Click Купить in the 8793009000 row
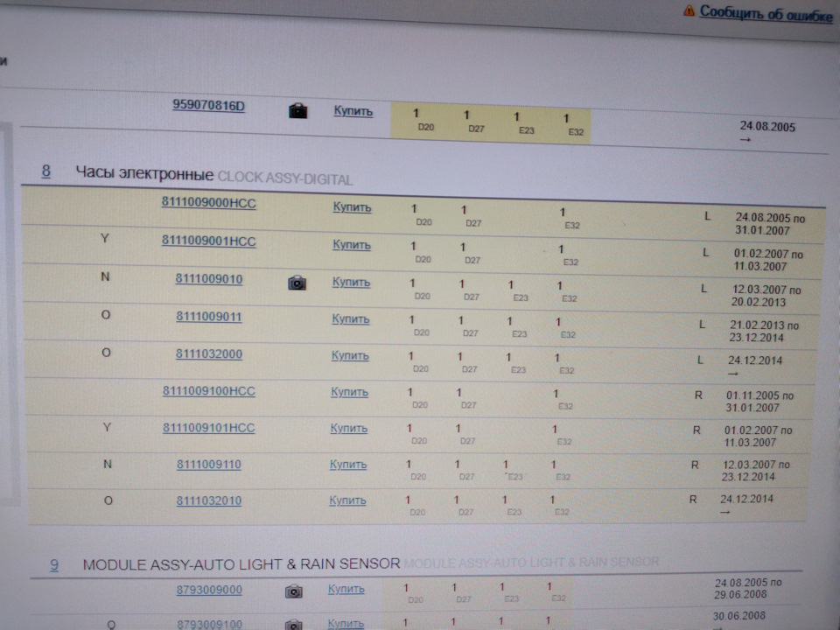The height and width of the screenshot is (630, 840). 346,589
